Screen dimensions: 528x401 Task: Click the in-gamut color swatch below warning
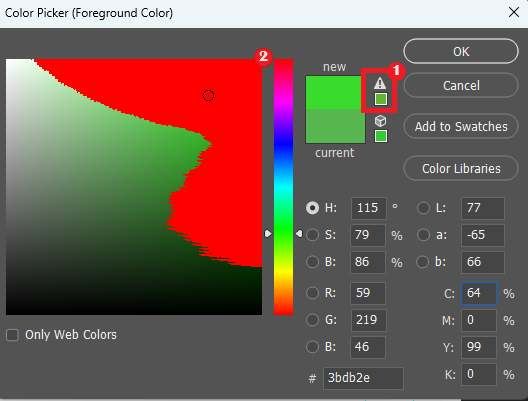click(x=381, y=99)
